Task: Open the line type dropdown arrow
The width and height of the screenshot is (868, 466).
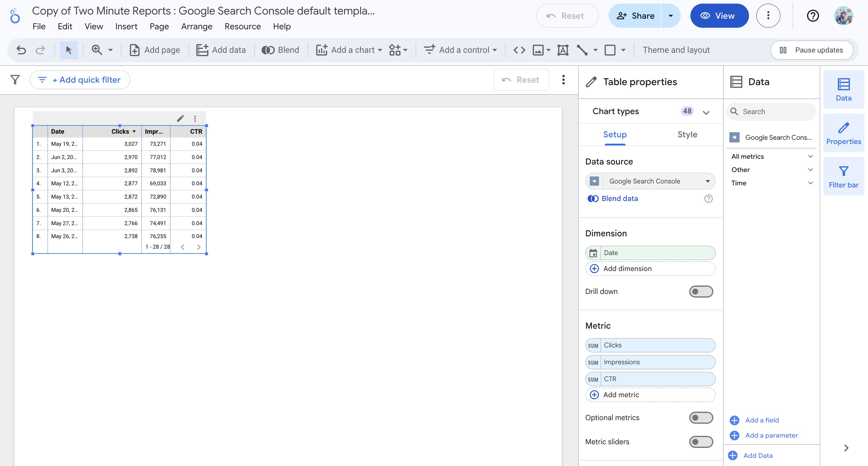Action: click(x=595, y=50)
